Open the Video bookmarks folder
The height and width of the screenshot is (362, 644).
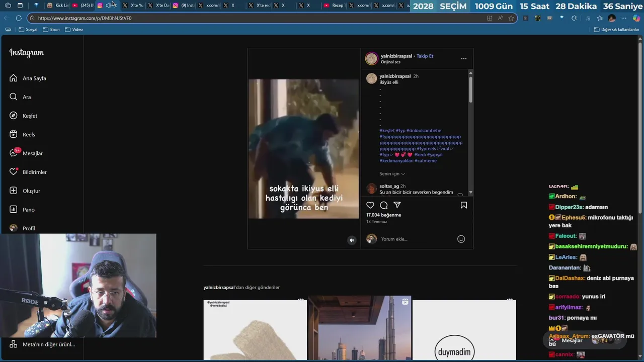point(74,30)
